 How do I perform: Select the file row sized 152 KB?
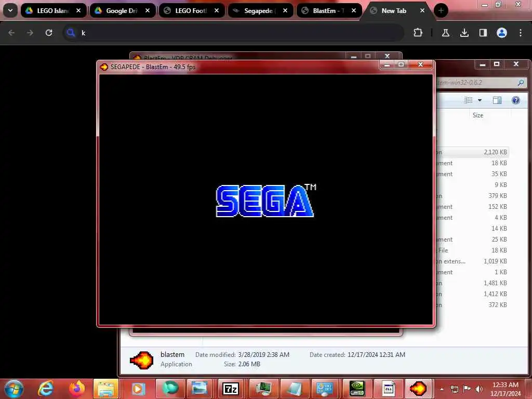[x=472, y=207]
